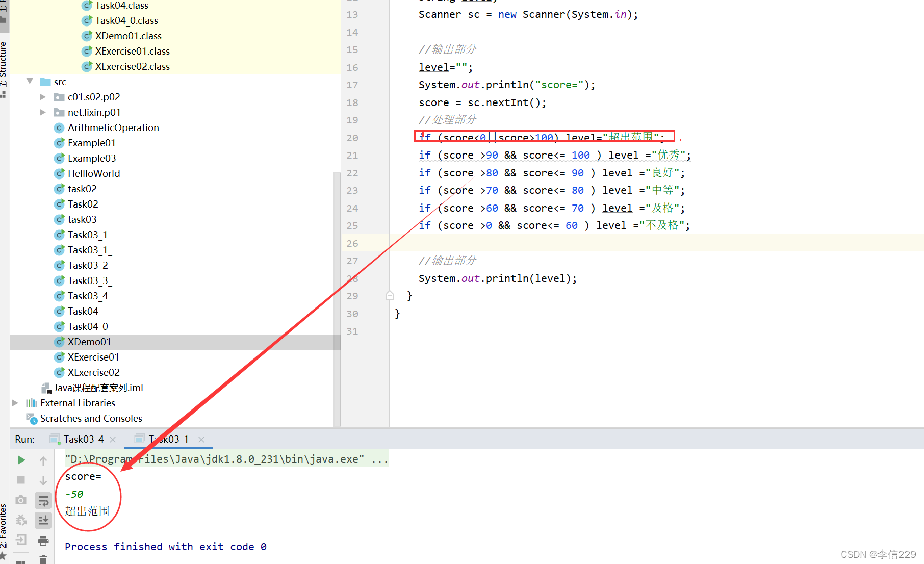Select XDemo01.class compiled file
Viewport: 924px width, 564px height.
tap(128, 36)
